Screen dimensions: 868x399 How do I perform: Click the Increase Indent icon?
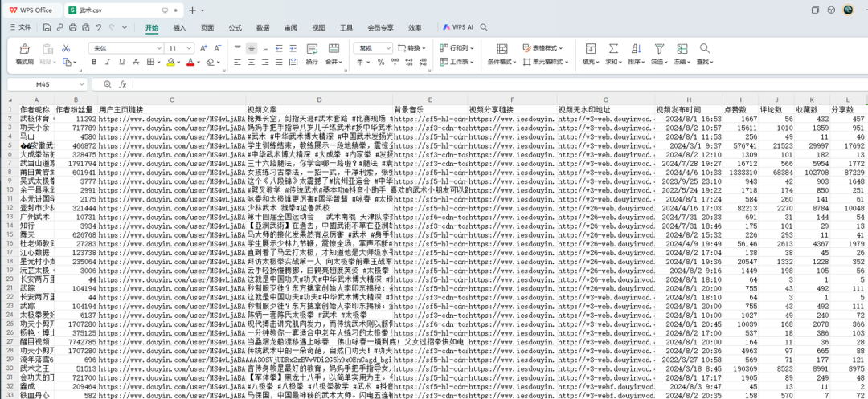click(293, 48)
